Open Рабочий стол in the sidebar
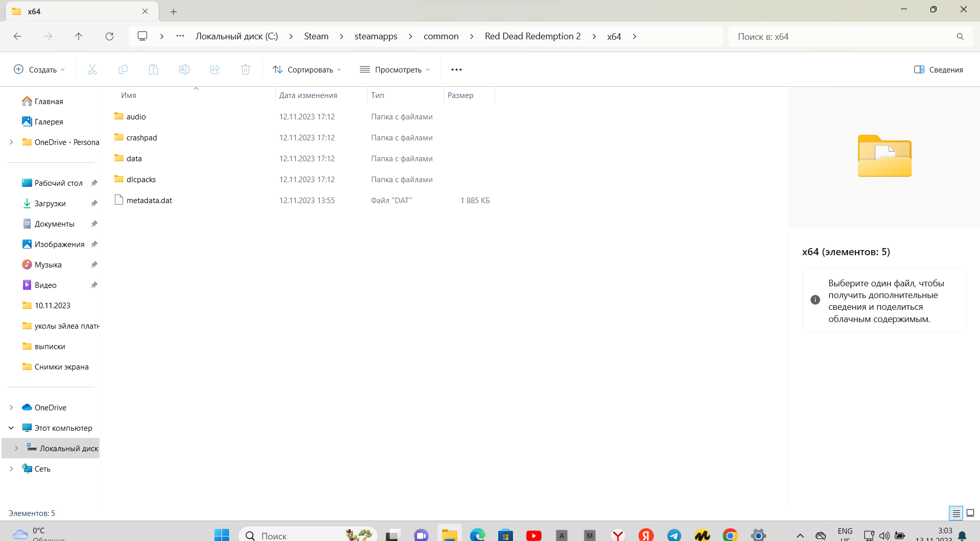This screenshot has height=541, width=980. (x=58, y=183)
